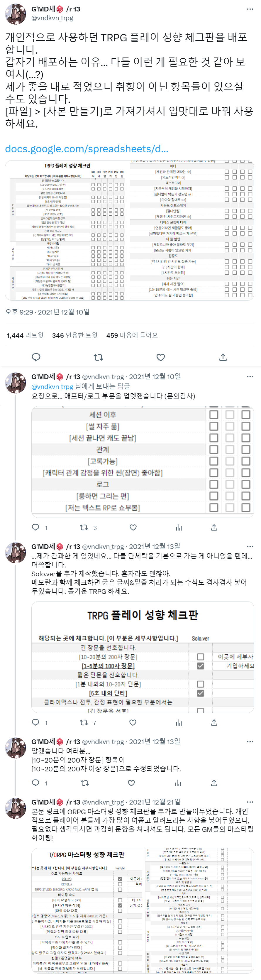Reply to the main tweet
This screenshot has width=261, height=980.
pyautogui.click(x=36, y=357)
